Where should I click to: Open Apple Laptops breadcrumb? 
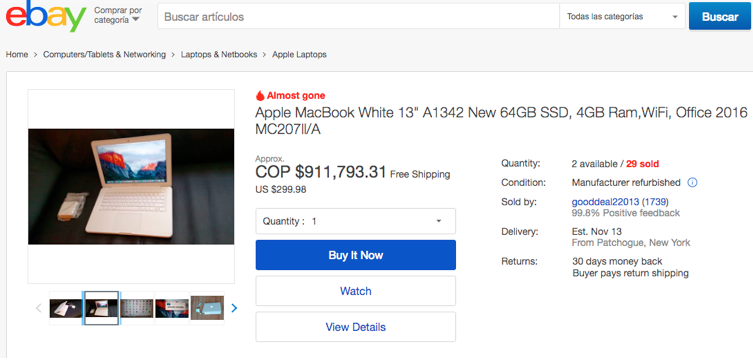(x=299, y=55)
